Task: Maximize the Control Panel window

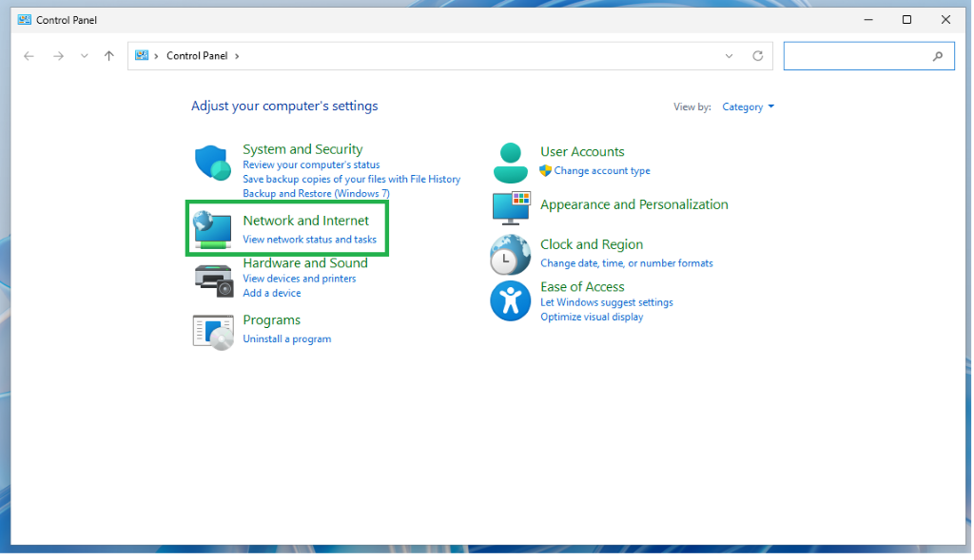Action: point(906,20)
